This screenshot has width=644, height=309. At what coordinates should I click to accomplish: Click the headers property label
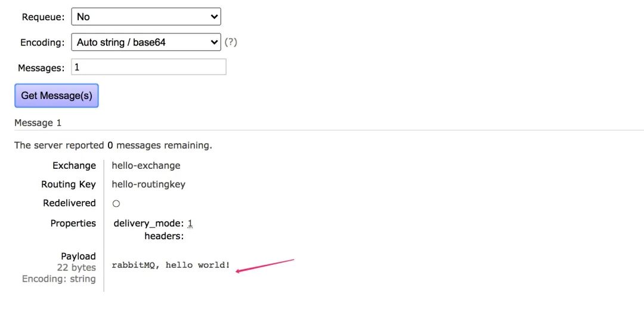click(163, 236)
